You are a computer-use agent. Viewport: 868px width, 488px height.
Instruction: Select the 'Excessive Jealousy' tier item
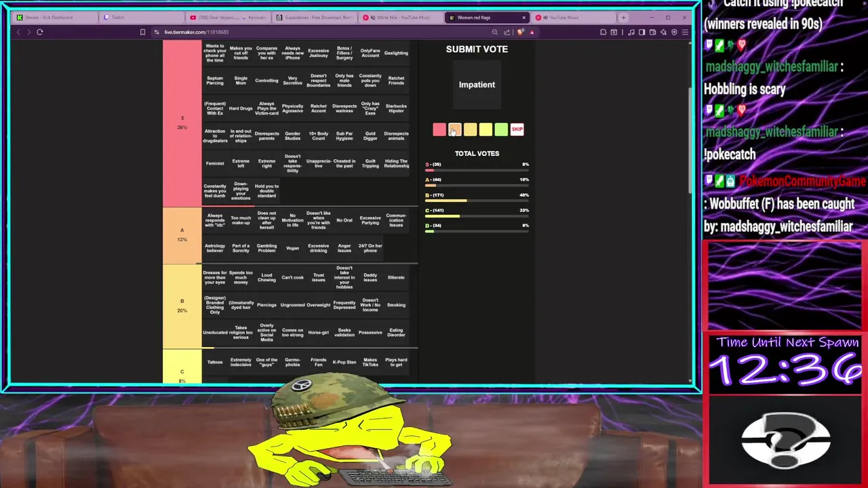pos(318,53)
